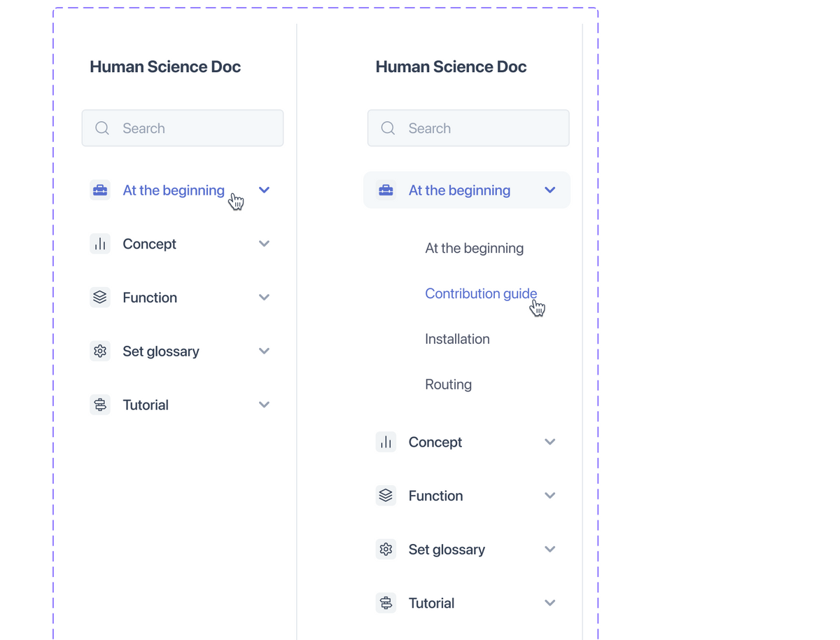The height and width of the screenshot is (640, 840).
Task: Open the Installation sub-item
Action: tap(457, 339)
